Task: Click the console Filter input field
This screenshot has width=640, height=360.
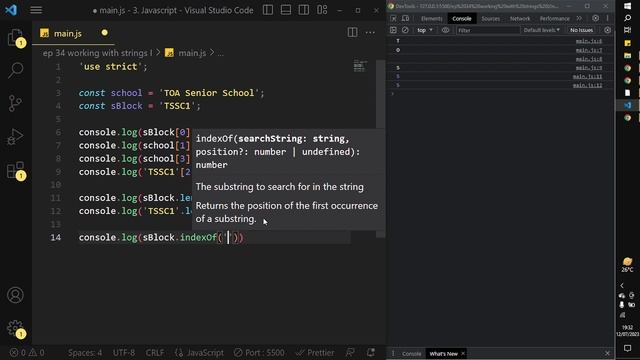Action: [488, 30]
